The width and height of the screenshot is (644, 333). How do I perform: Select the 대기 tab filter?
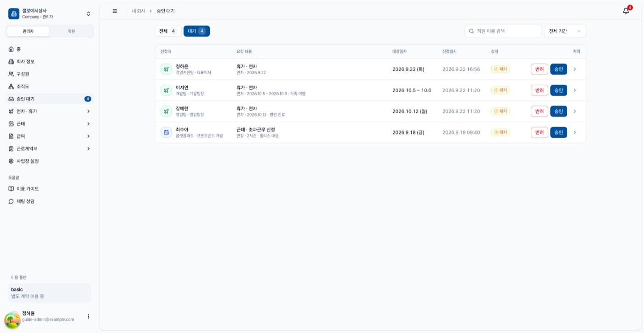point(196,31)
